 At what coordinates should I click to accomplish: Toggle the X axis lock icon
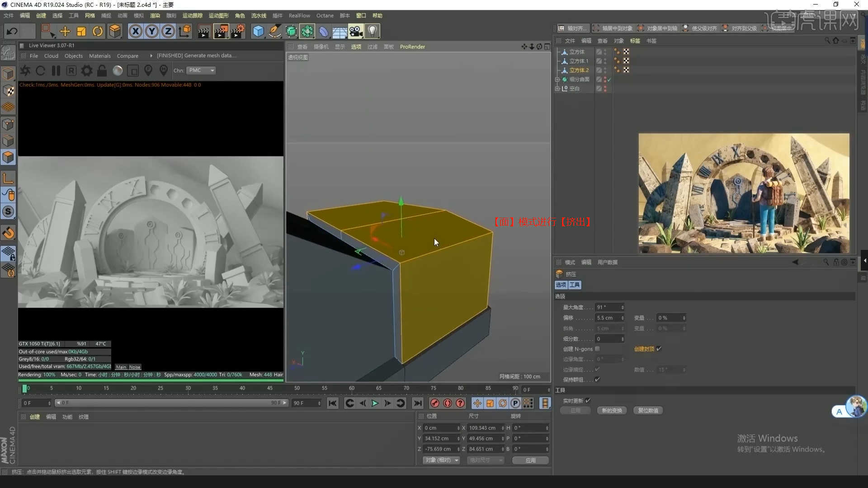coord(135,31)
